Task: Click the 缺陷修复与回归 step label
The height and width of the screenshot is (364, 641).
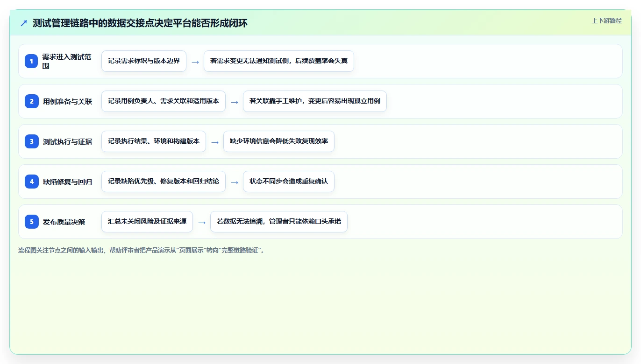Action: tap(68, 182)
